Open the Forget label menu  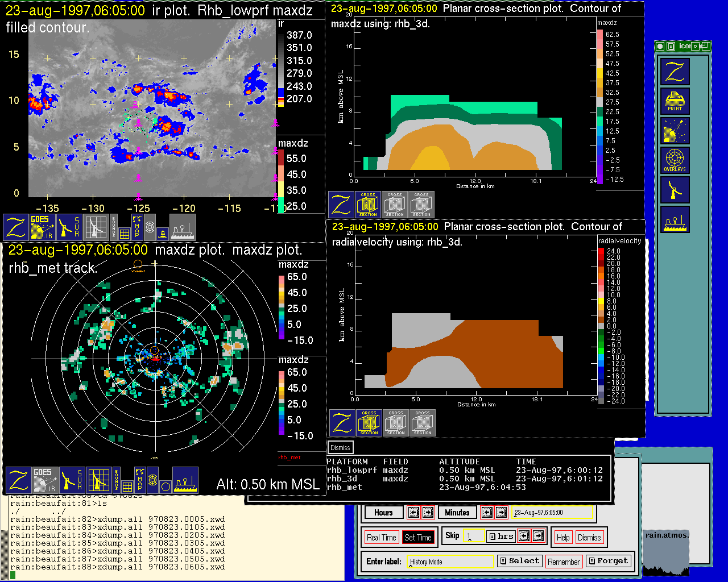(x=607, y=561)
